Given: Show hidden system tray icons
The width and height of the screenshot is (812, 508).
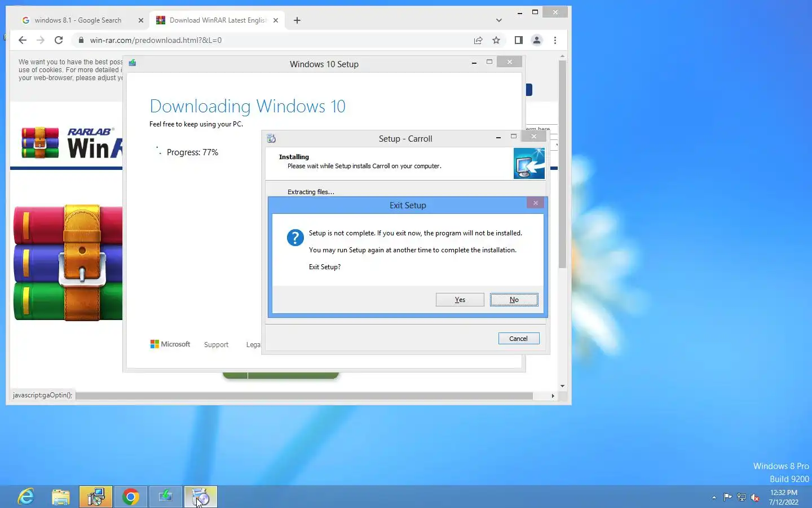Looking at the screenshot, I should 714,497.
